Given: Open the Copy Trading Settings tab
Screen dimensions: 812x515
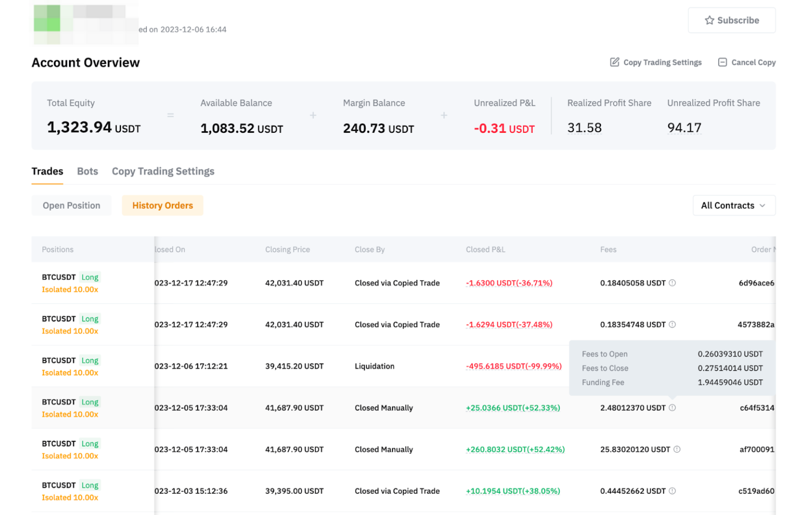Looking at the screenshot, I should pyautogui.click(x=163, y=171).
